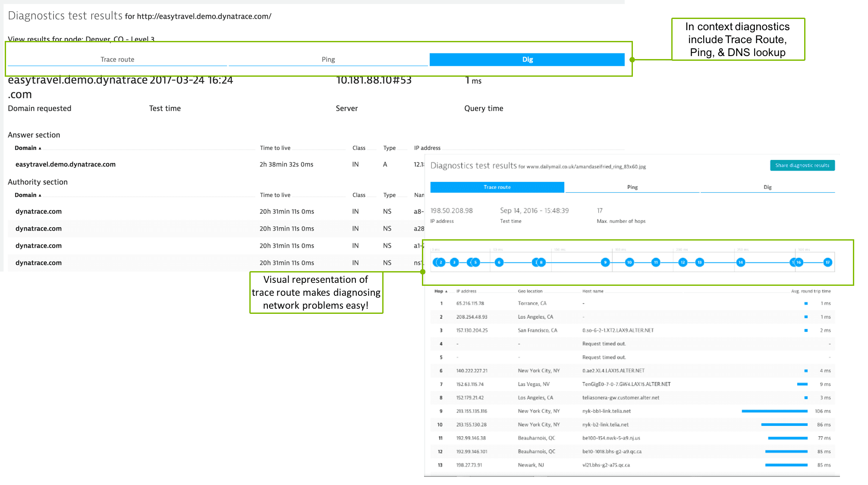This screenshot has height=485, width=868.
Task: Select hop 13 marker on trace route chart
Action: click(x=700, y=262)
